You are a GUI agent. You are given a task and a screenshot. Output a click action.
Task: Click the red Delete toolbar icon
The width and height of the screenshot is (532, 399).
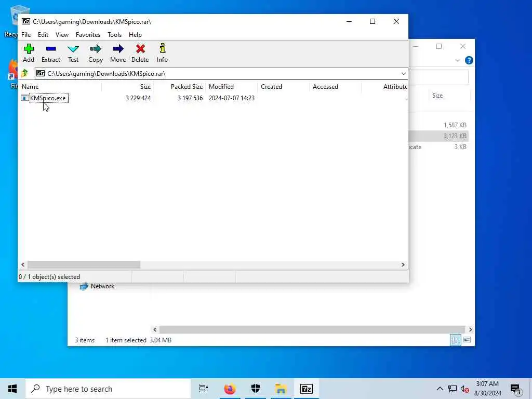pyautogui.click(x=140, y=54)
